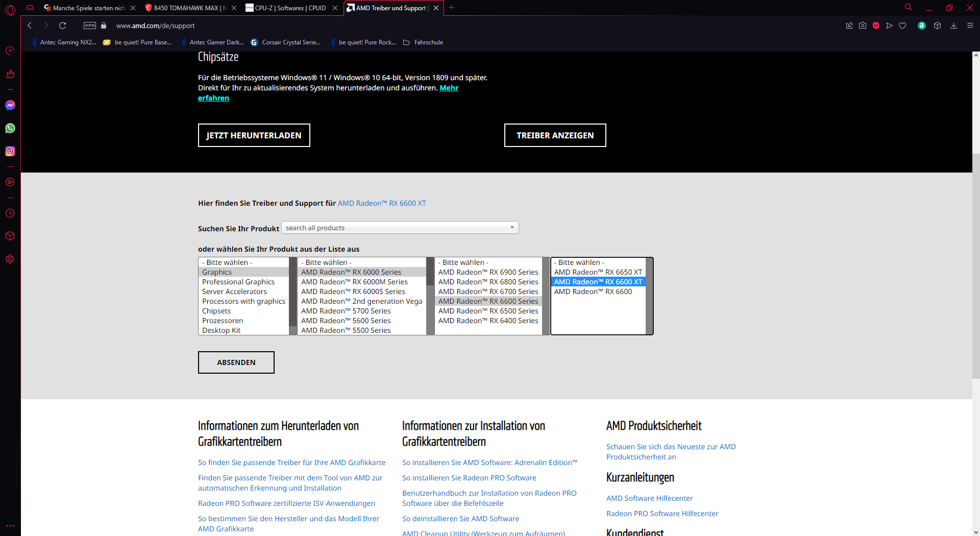Open the ad blocker shield icon
Viewport: 980px width, 536px height.
click(x=876, y=26)
